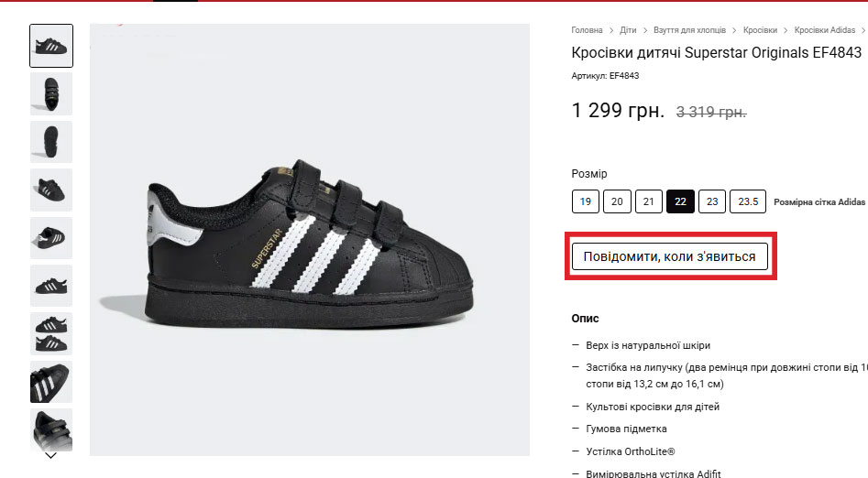View the thumbnail showing two stacked shoes
The width and height of the screenshot is (868, 478).
(x=51, y=334)
